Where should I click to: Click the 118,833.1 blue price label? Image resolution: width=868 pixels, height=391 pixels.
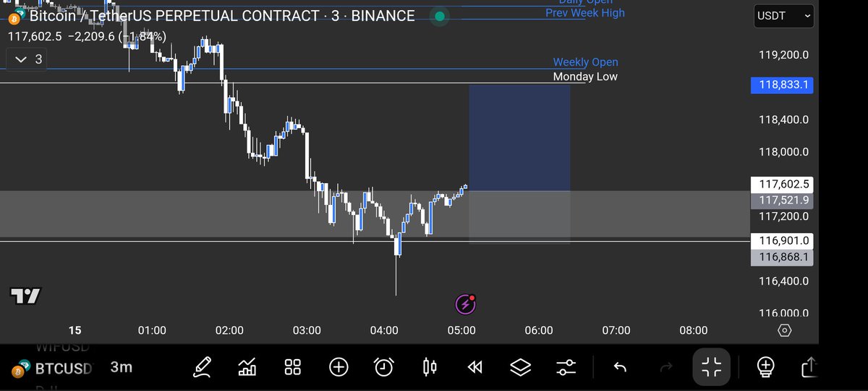coord(783,85)
